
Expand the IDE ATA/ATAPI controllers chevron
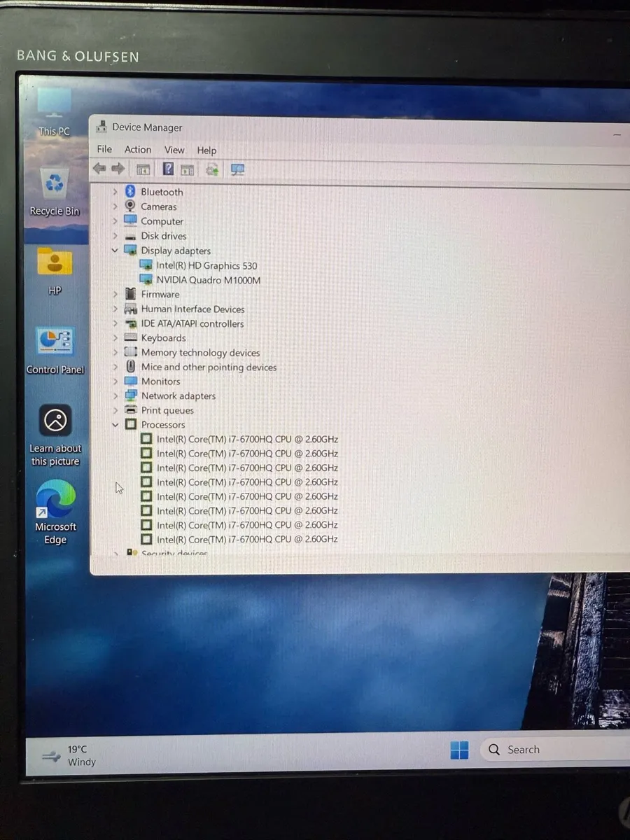pyautogui.click(x=115, y=323)
